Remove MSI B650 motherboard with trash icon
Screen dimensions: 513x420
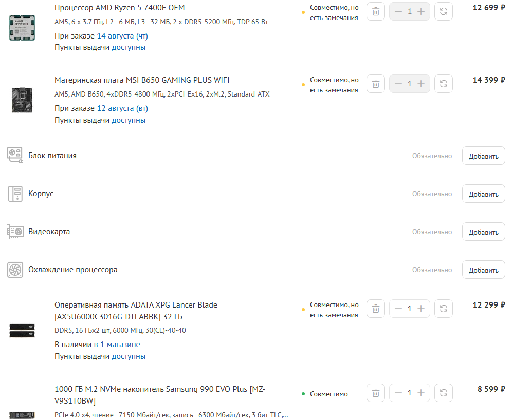click(x=376, y=84)
